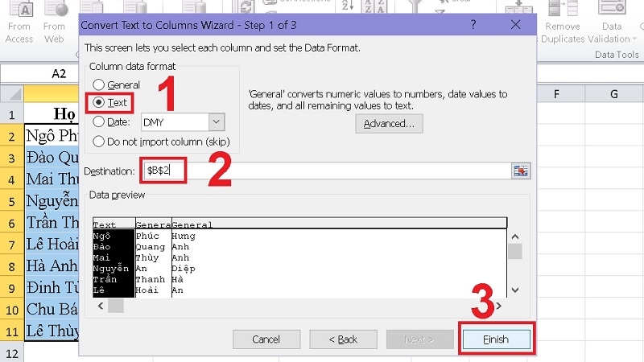The height and width of the screenshot is (362, 644).
Task: Select the preview column containing Hưng
Action: click(x=339, y=263)
